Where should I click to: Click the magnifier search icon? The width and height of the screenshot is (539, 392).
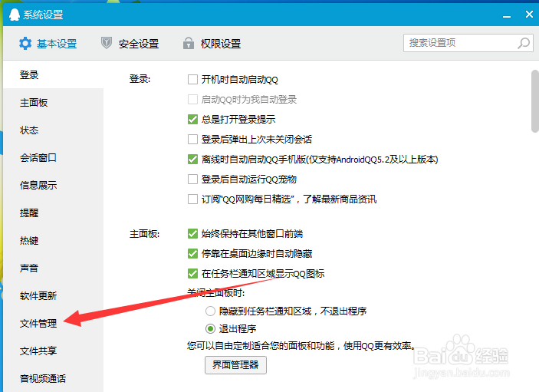click(x=524, y=43)
